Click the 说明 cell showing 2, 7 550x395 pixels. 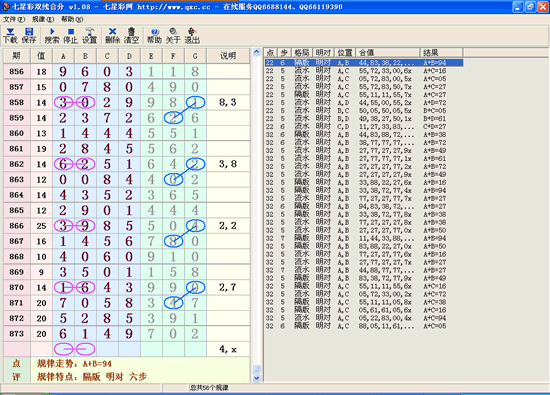click(x=228, y=287)
